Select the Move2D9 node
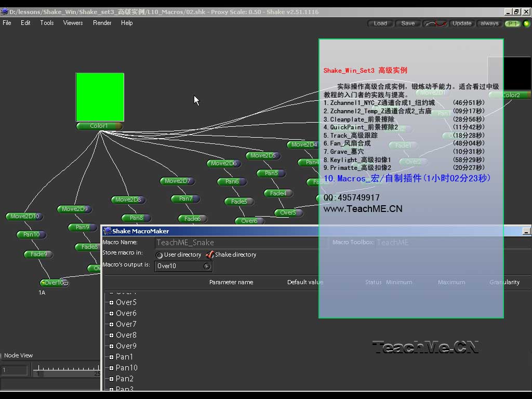532x399 pixels. click(x=75, y=209)
